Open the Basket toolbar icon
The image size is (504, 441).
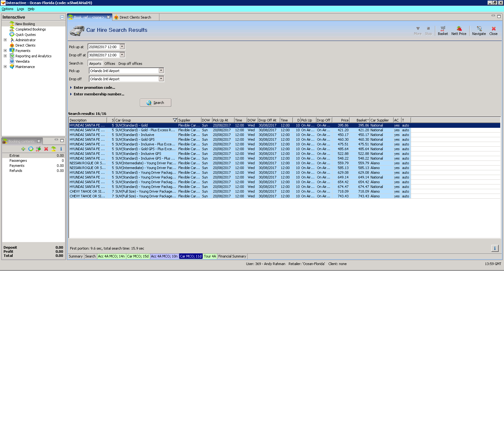(443, 31)
